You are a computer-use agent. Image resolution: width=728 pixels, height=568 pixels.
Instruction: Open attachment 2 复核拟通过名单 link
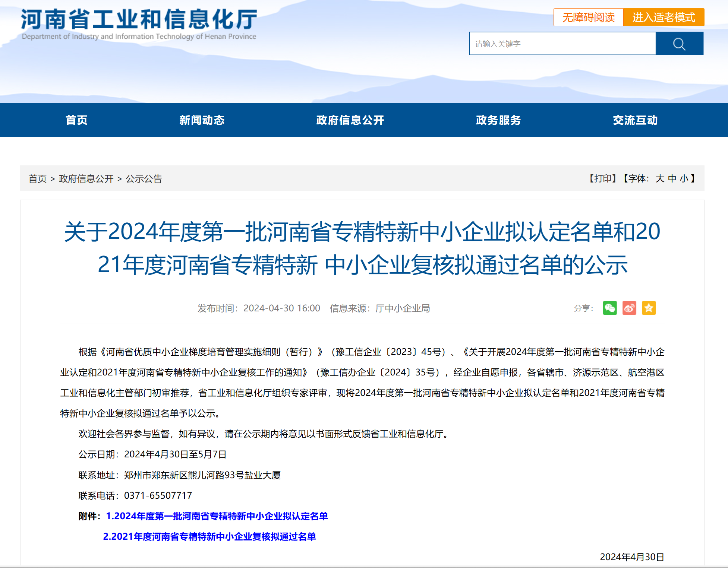[x=209, y=537]
